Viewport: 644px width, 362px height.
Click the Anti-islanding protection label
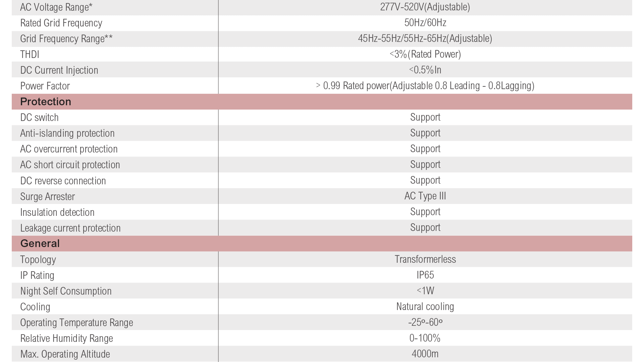pos(67,133)
